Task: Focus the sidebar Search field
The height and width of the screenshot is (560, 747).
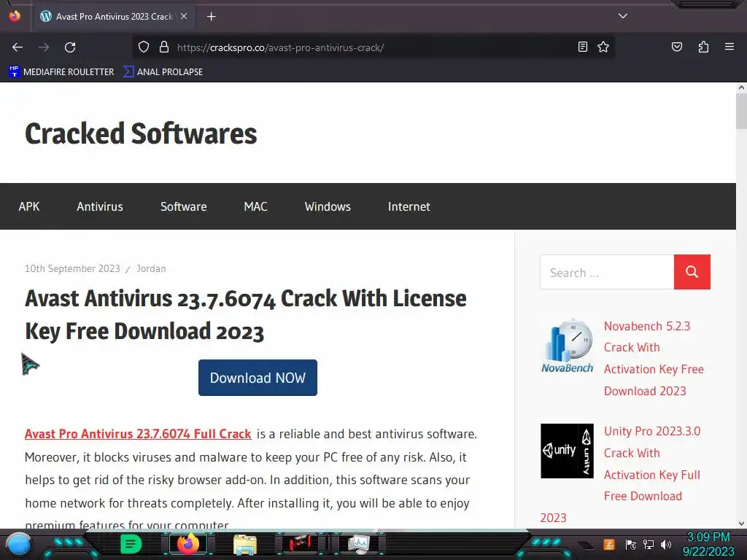Action: (607, 272)
